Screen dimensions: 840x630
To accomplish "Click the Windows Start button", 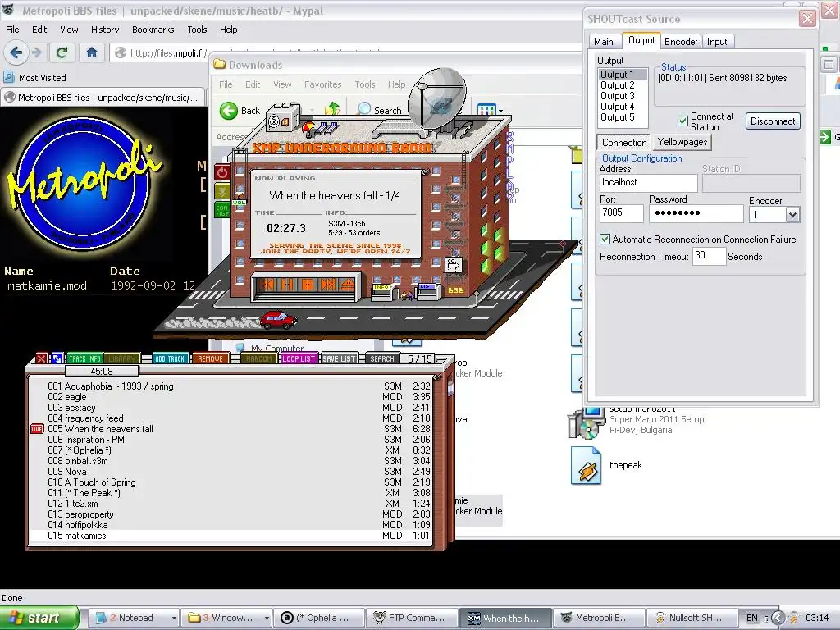I will [x=39, y=618].
